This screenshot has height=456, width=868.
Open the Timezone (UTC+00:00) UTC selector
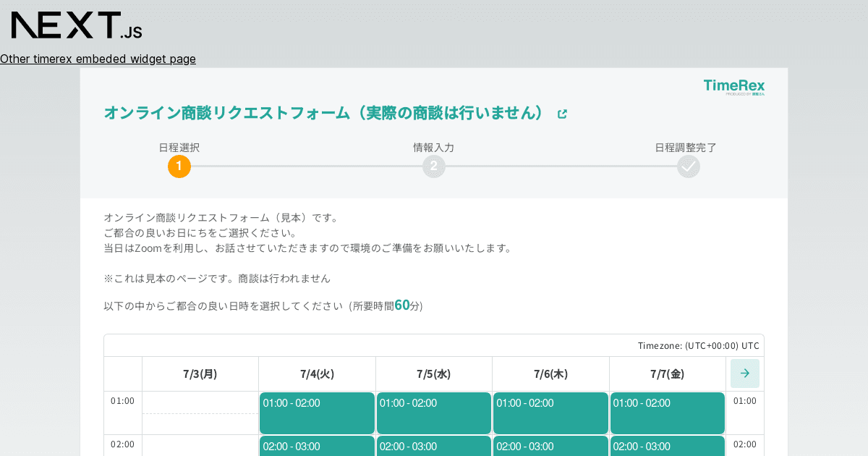697,345
